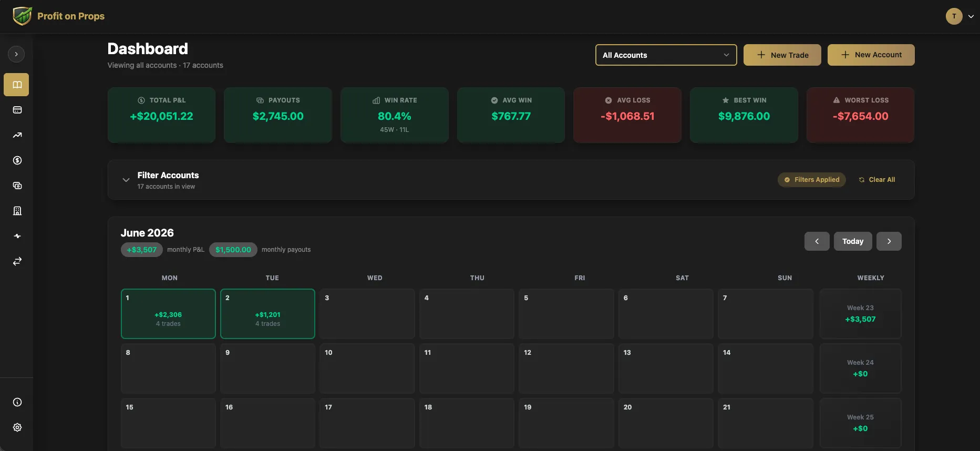Image resolution: width=980 pixels, height=451 pixels.
Task: Select the June 21 calendar cell
Action: click(765, 423)
